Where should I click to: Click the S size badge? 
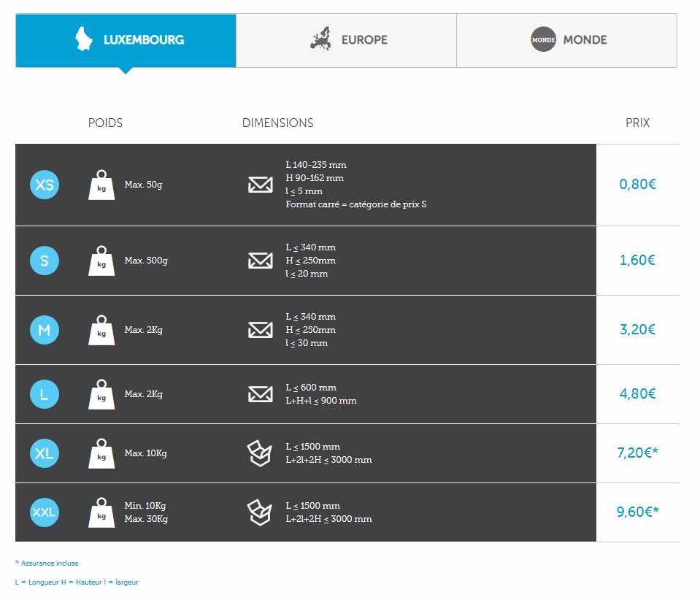(x=45, y=261)
